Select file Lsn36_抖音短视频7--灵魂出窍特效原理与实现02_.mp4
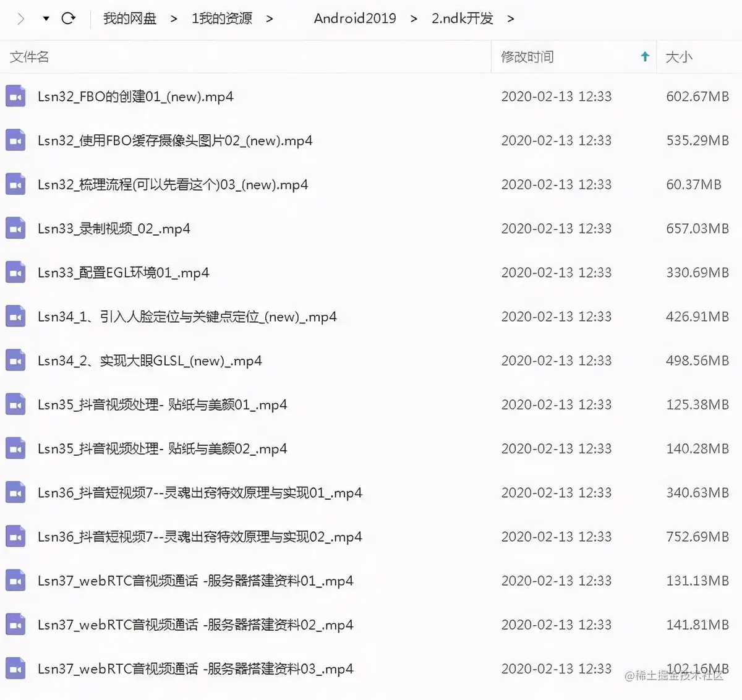 click(200, 537)
